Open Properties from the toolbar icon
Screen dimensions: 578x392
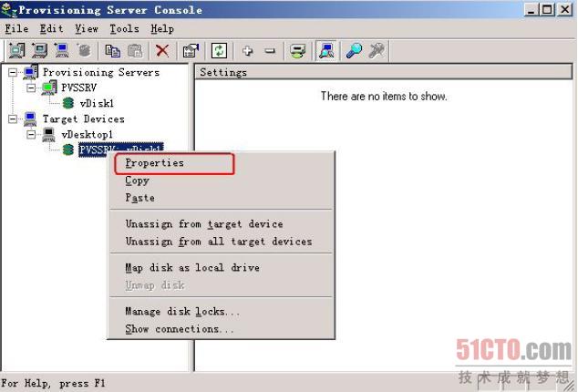coord(191,50)
